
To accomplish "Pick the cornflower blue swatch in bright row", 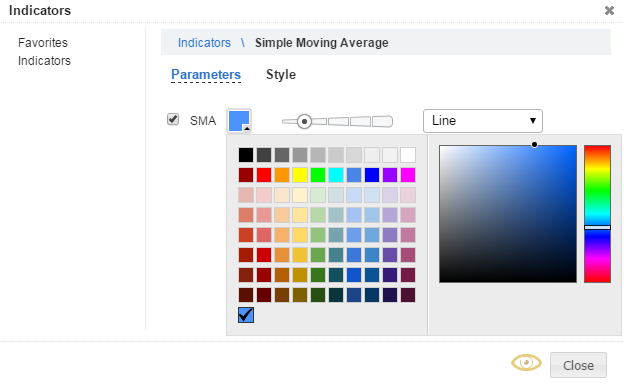I will tap(354, 175).
